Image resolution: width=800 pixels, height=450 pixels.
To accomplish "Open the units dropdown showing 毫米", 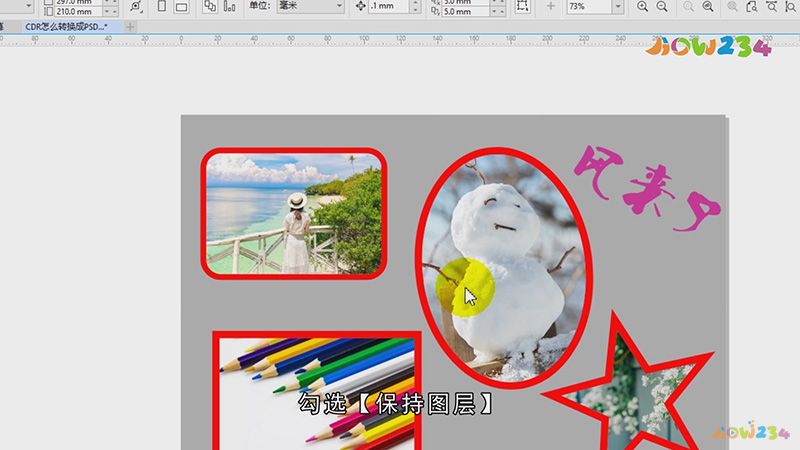I will 310,6.
